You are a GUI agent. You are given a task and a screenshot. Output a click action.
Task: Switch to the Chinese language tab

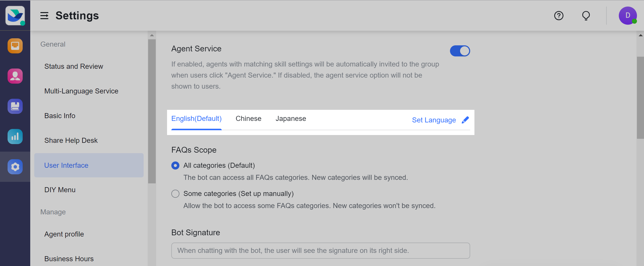pyautogui.click(x=248, y=118)
